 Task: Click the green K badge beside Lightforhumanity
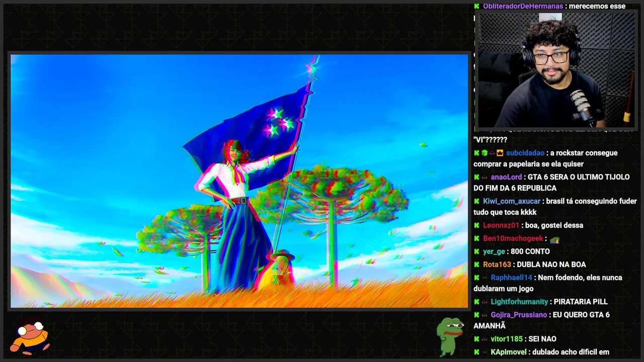476,302
